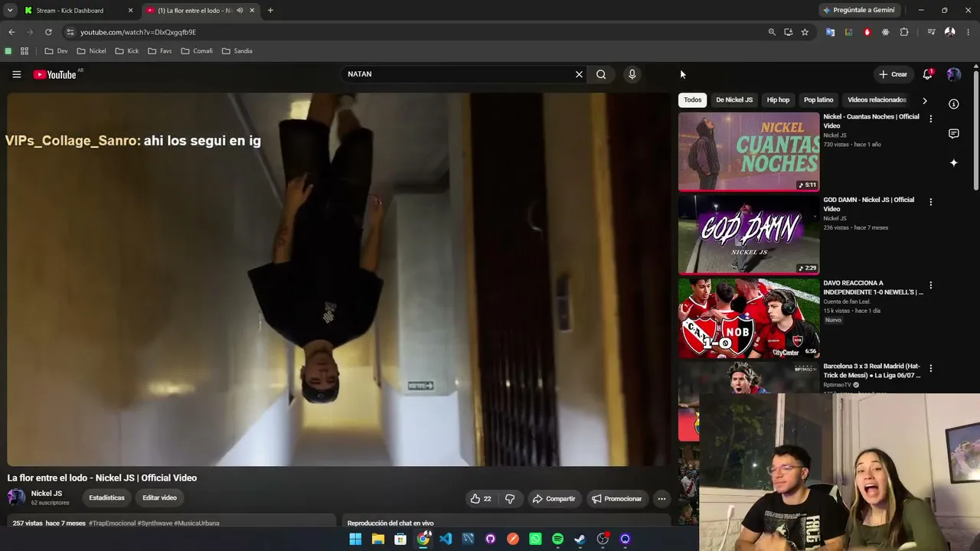Open the Nickel JS channel avatar

tap(16, 497)
